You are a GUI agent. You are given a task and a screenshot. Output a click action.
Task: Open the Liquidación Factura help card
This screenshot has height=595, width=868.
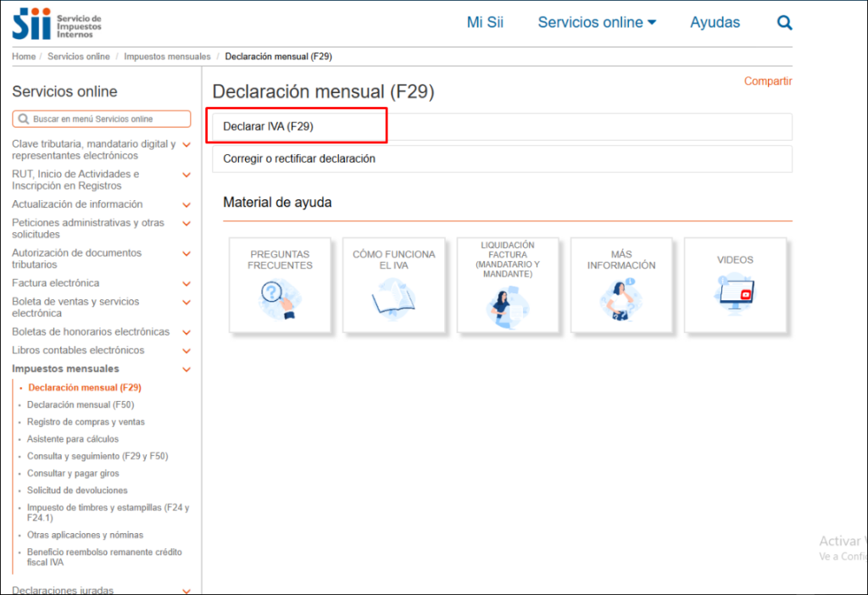pyautogui.click(x=508, y=285)
